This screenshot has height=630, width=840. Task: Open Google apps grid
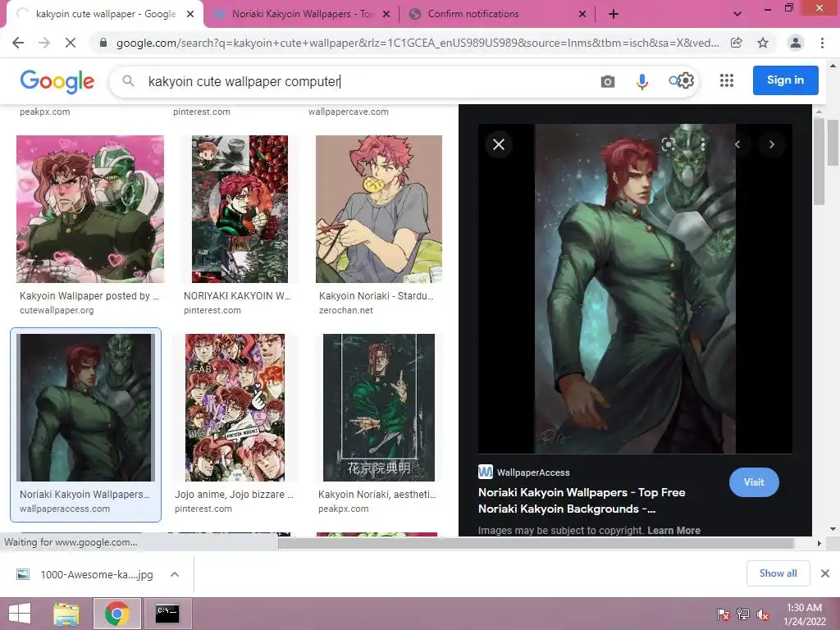click(727, 80)
